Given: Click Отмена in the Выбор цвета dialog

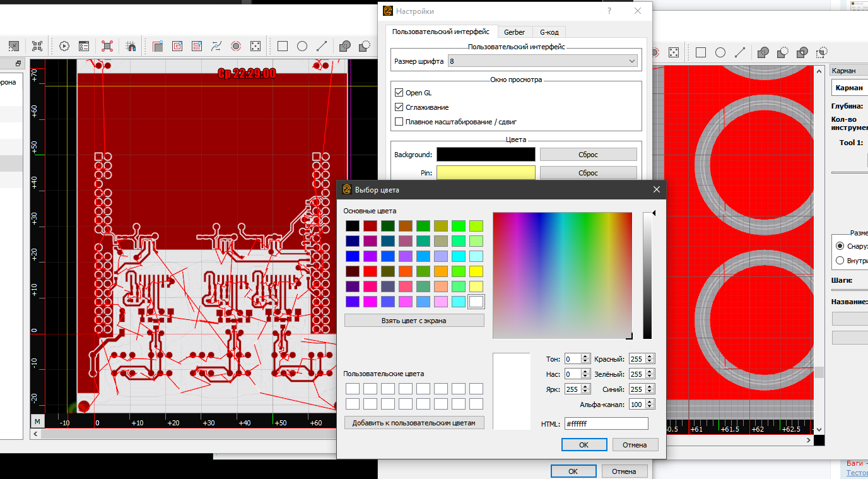Looking at the screenshot, I should click(x=635, y=445).
